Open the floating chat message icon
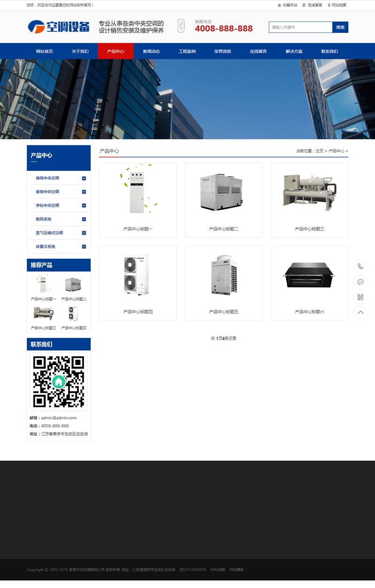375x588 pixels. (360, 282)
